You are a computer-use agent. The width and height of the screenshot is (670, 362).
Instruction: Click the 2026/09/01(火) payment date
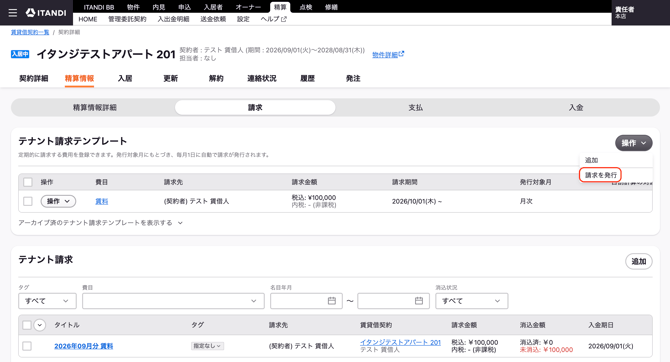point(611,346)
